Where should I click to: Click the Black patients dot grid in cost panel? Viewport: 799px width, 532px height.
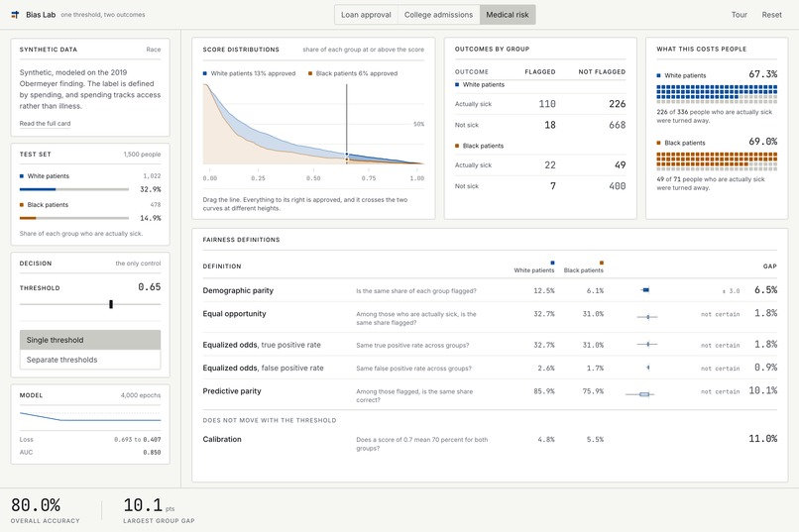[717, 161]
